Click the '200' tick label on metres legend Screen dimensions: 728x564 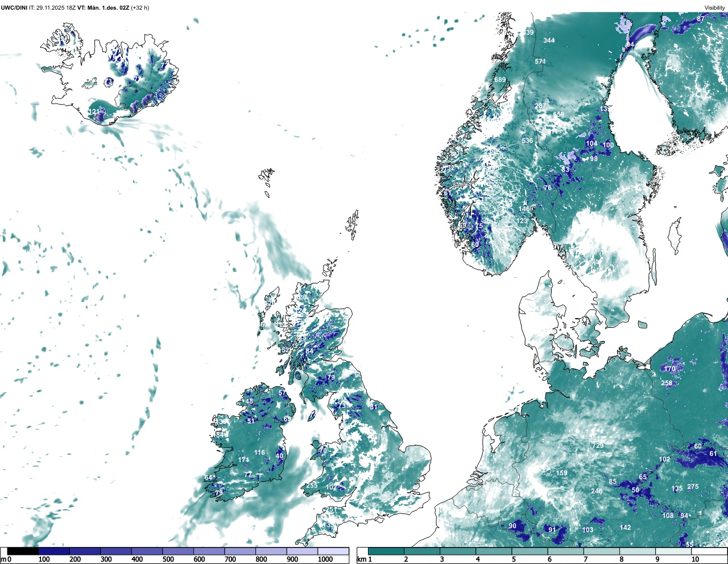pyautogui.click(x=75, y=559)
